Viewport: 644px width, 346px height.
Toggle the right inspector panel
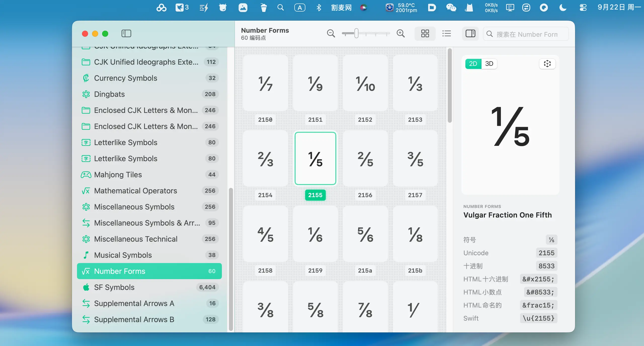point(470,33)
